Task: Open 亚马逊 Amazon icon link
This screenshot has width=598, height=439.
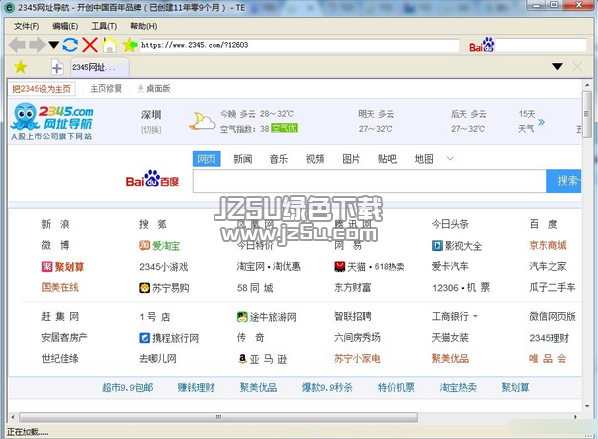Action: coord(262,359)
